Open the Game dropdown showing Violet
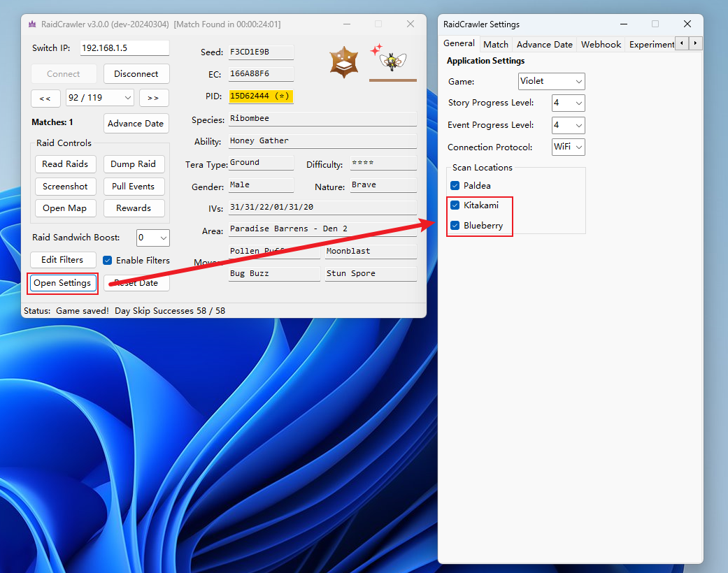Screen dimensions: 728x573 pos(551,81)
